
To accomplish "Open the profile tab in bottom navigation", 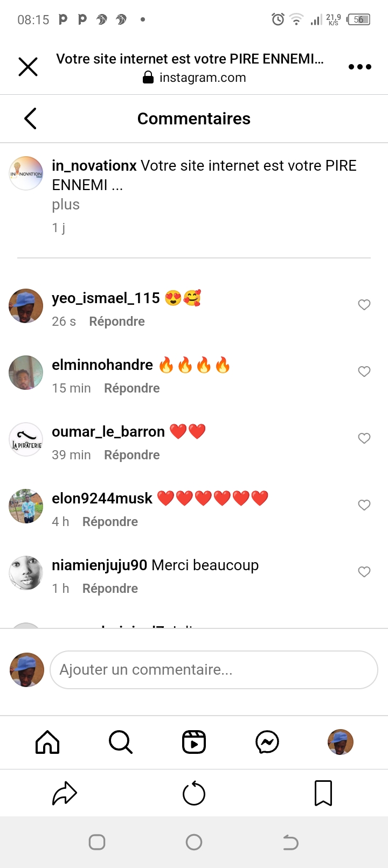I will [x=341, y=742].
